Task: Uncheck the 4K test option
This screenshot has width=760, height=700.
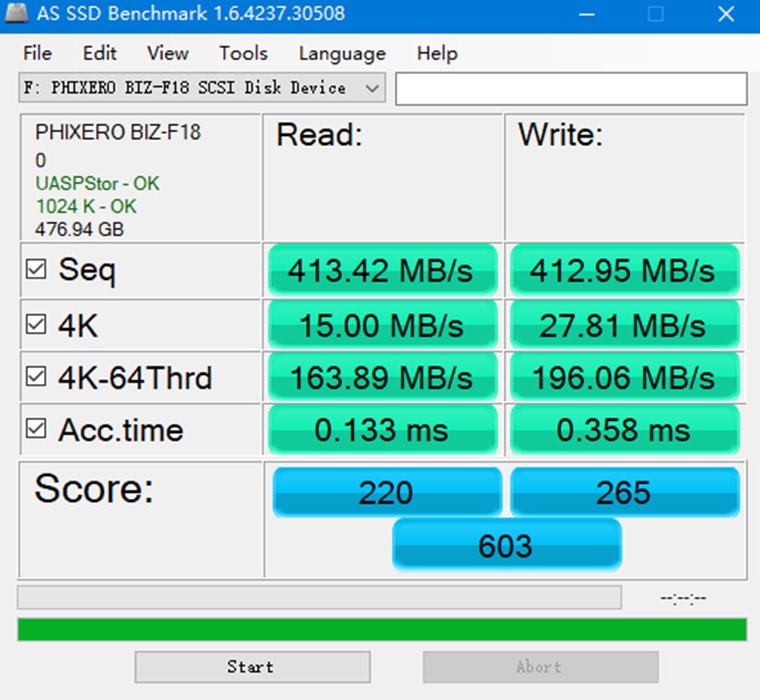Action: click(36, 324)
